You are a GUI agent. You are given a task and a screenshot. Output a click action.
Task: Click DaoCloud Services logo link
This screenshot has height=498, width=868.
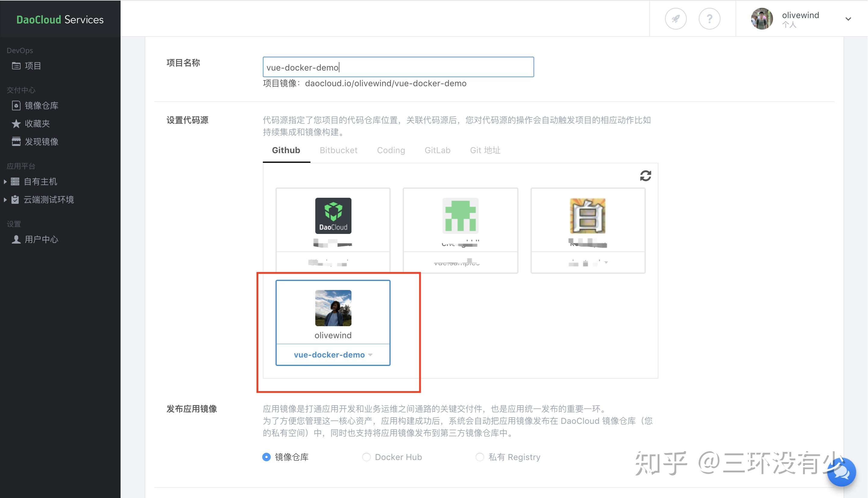pyautogui.click(x=60, y=20)
